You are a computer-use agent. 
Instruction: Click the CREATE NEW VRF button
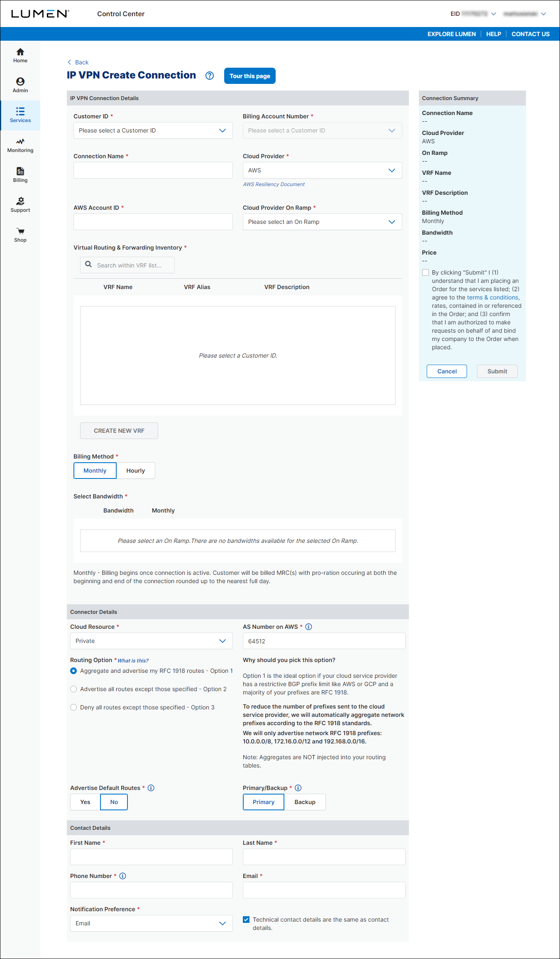coord(119,431)
